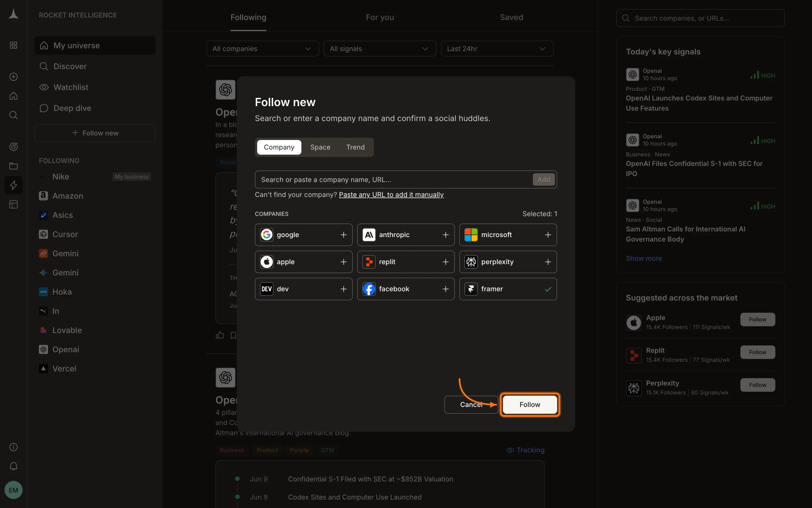Image resolution: width=812 pixels, height=508 pixels.
Task: Select the Company tab in dialog
Action: (279, 147)
